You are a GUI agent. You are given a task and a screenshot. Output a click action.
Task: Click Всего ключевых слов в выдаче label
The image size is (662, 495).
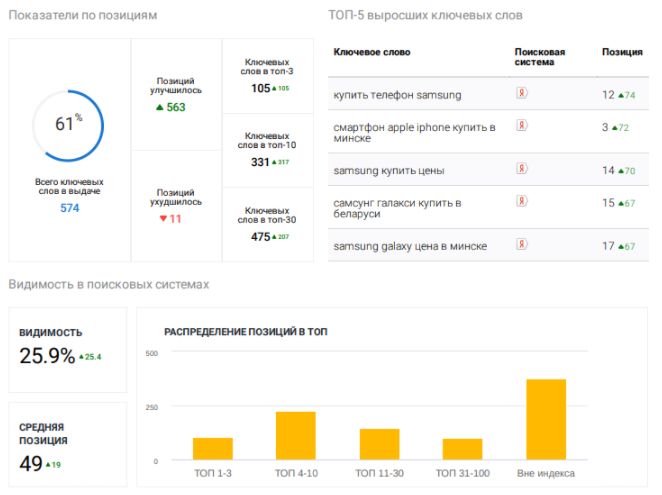pyautogui.click(x=69, y=186)
